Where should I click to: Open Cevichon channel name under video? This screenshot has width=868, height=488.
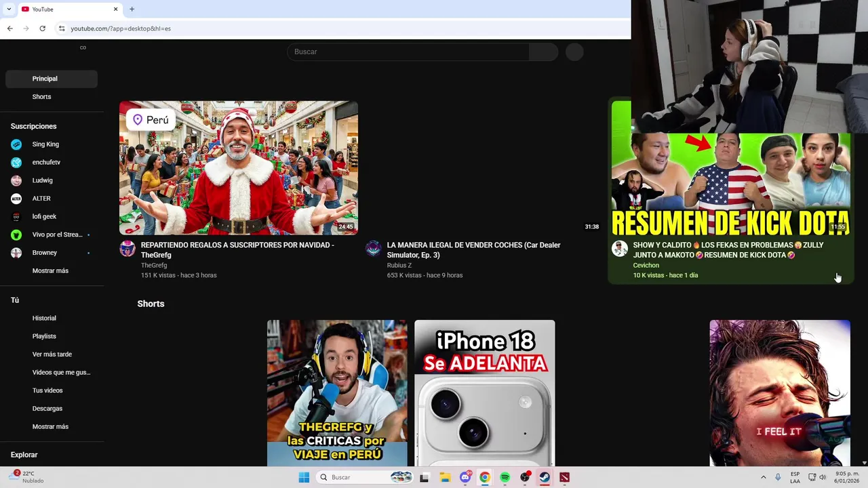click(646, 265)
